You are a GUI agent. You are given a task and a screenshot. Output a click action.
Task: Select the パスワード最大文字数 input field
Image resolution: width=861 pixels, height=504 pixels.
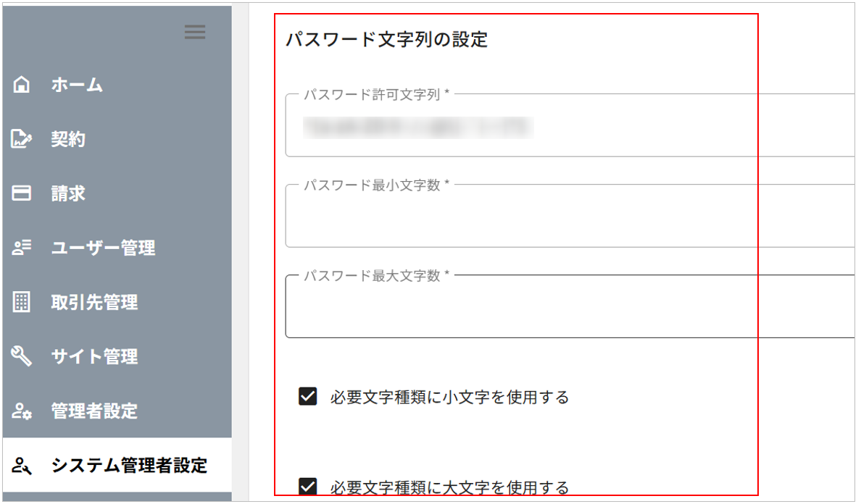tap(565, 309)
